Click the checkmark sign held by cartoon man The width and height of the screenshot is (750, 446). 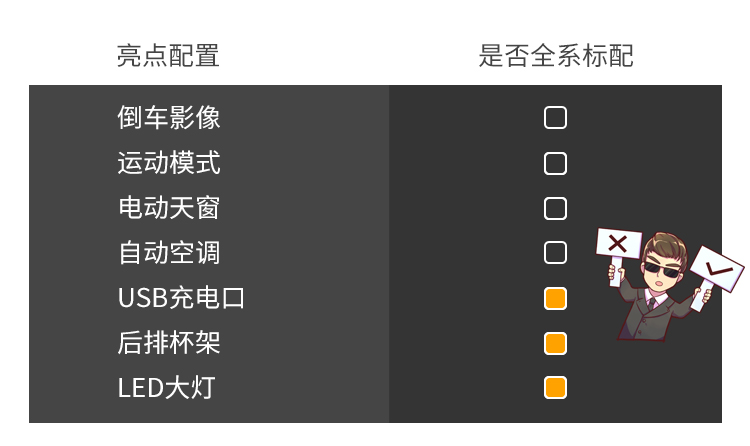717,269
